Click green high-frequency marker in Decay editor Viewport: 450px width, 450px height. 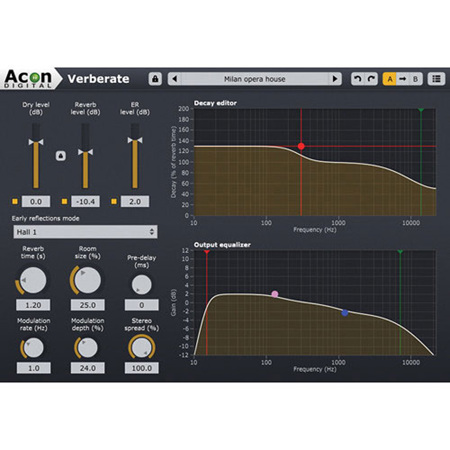[421, 110]
